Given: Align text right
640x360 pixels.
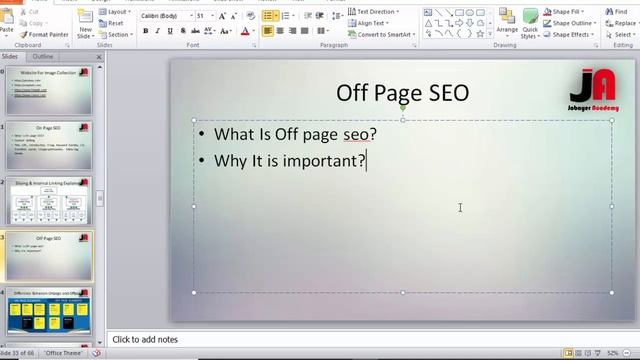Looking at the screenshot, I should 292,31.
